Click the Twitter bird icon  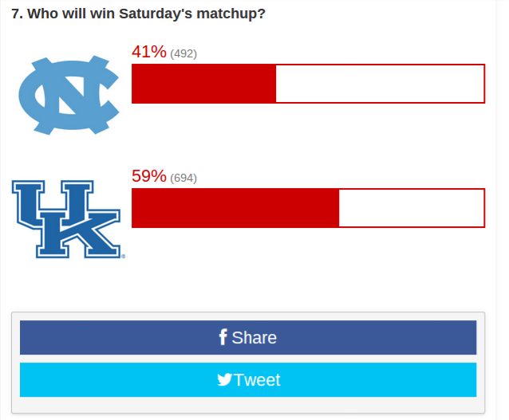pos(225,379)
